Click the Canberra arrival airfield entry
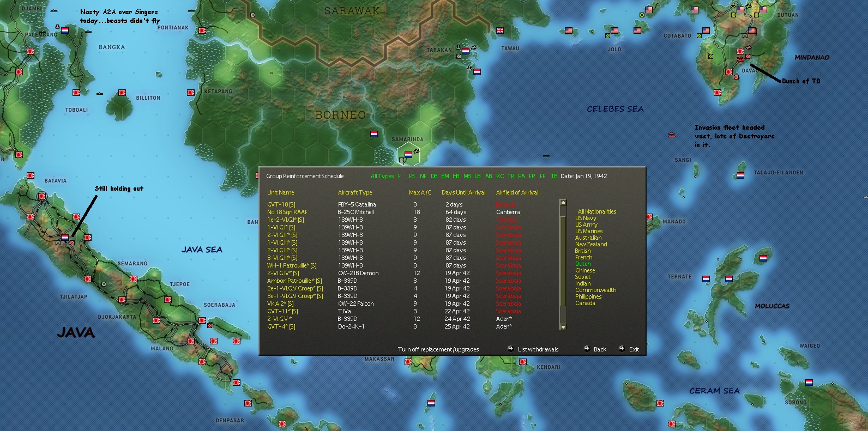Viewport: 868px width, 431px height. tap(508, 212)
